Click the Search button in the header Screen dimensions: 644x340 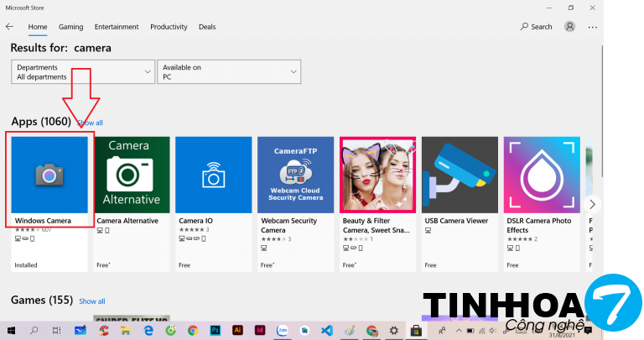pyautogui.click(x=536, y=27)
